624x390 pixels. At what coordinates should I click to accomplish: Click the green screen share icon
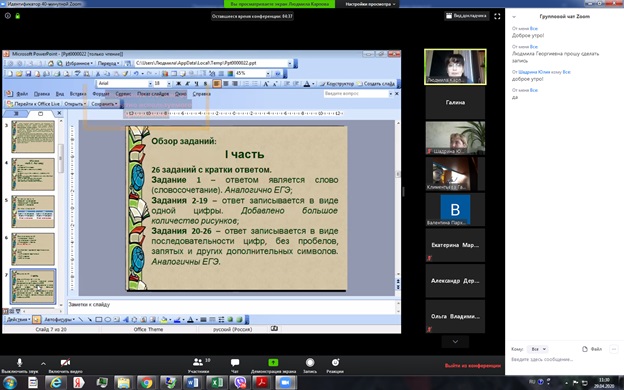[273, 362]
